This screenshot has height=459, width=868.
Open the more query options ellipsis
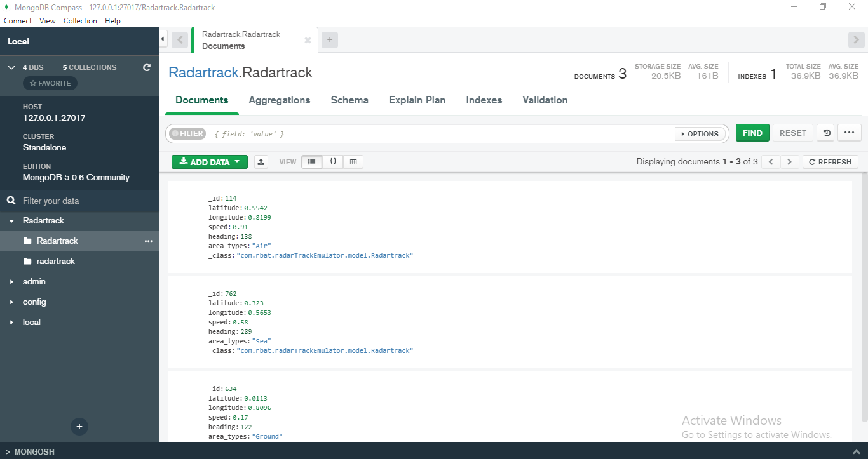pos(850,133)
